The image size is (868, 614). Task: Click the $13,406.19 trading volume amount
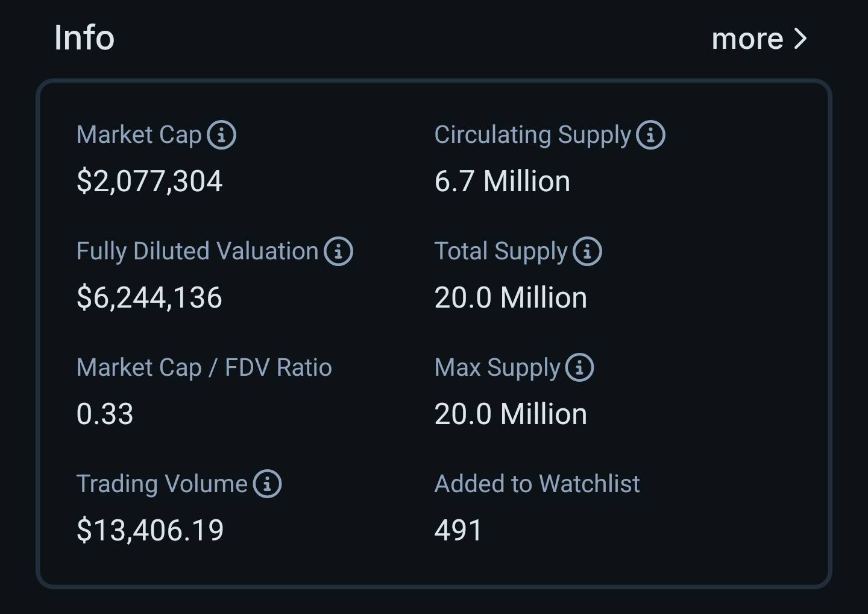[x=150, y=530]
